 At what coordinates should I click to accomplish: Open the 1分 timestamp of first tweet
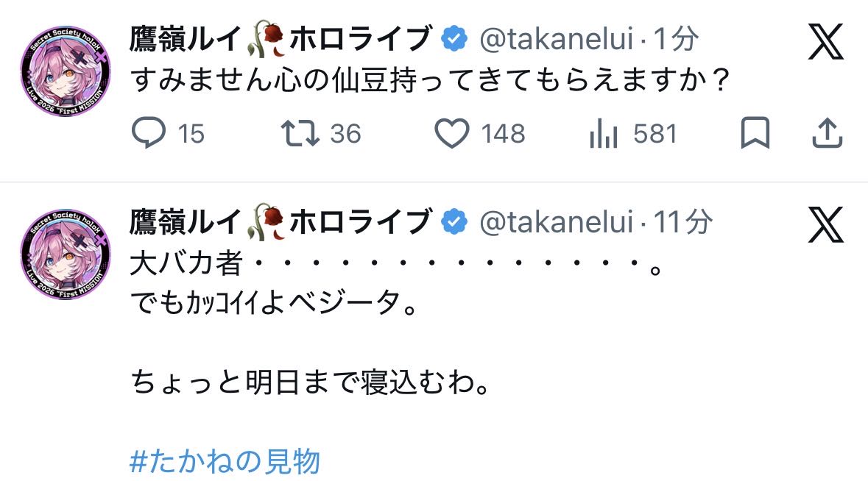pyautogui.click(x=676, y=40)
